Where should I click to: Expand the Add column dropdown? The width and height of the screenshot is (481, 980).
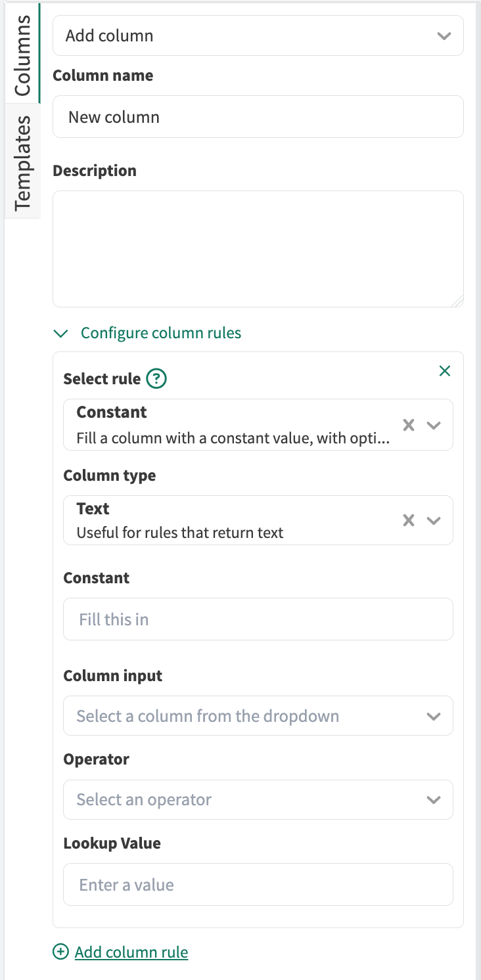(258, 35)
